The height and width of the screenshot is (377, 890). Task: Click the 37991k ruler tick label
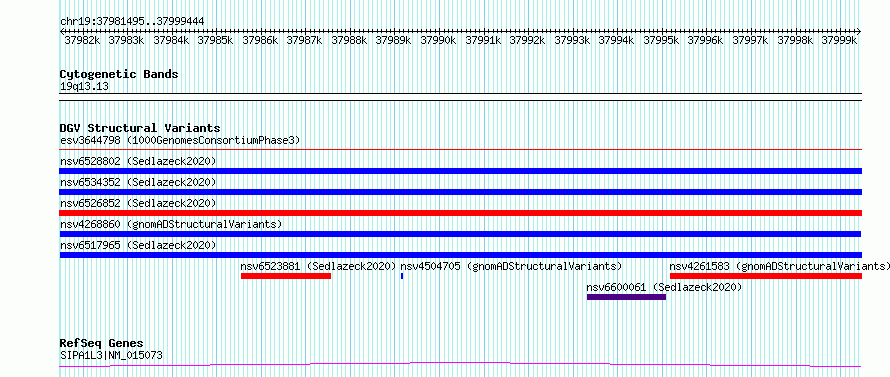click(x=484, y=40)
